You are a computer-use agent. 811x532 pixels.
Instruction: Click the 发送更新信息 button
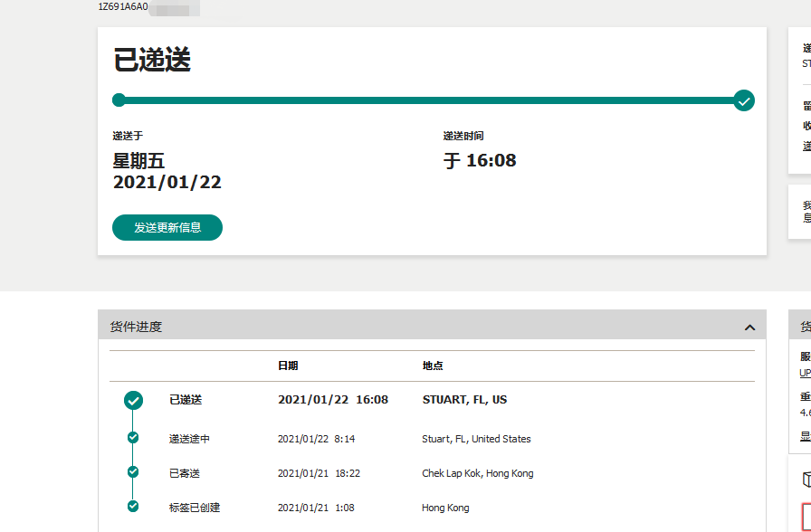(x=167, y=228)
